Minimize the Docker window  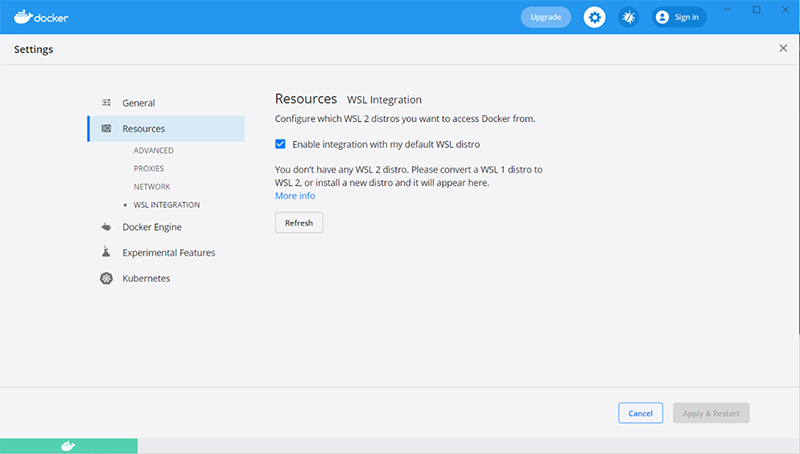pos(728,10)
